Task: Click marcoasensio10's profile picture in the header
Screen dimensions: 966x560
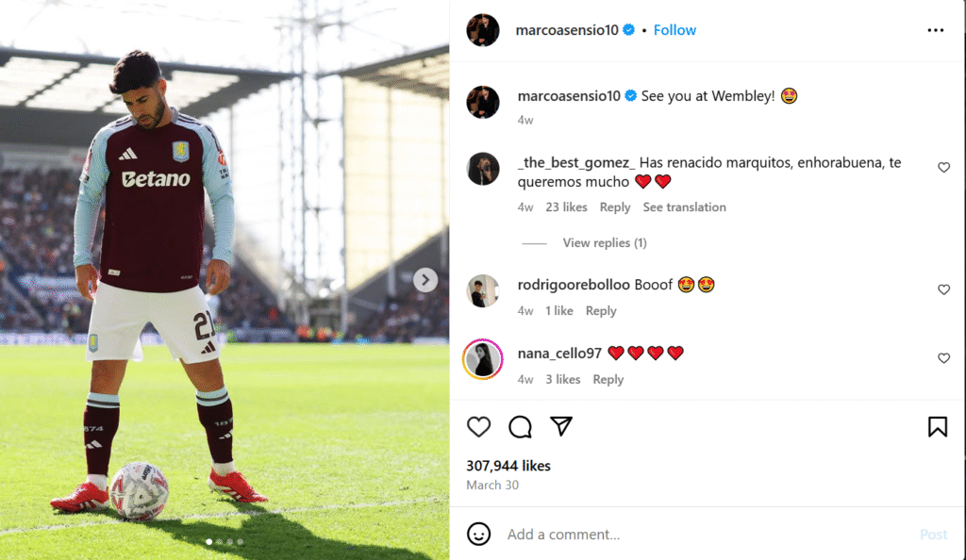Action: pos(483,29)
